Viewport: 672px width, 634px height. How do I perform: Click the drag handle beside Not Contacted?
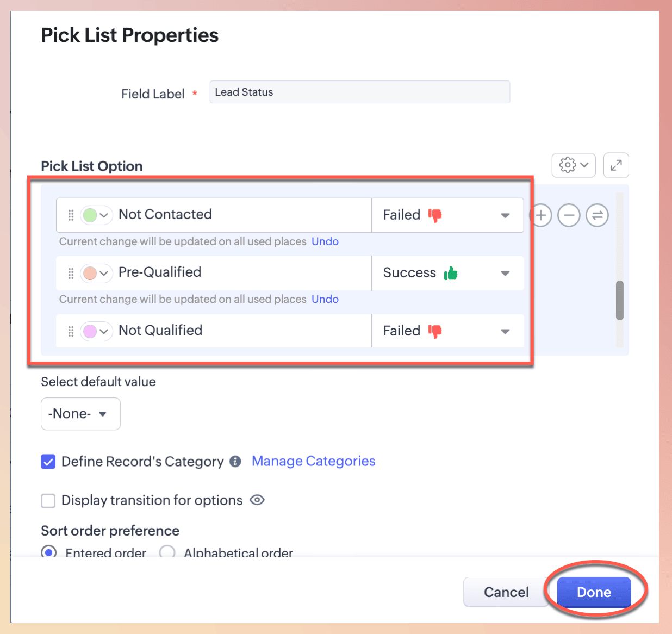point(71,215)
